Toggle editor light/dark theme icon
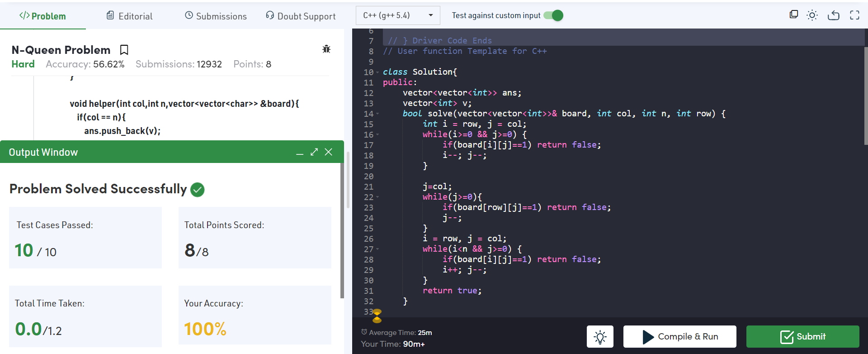Screen dimensions: 868x354 (x=812, y=15)
